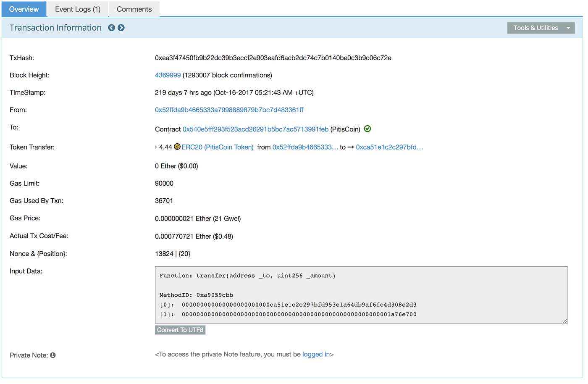The width and height of the screenshot is (588, 384).
Task: Switch to the Overview tab
Action: point(24,9)
